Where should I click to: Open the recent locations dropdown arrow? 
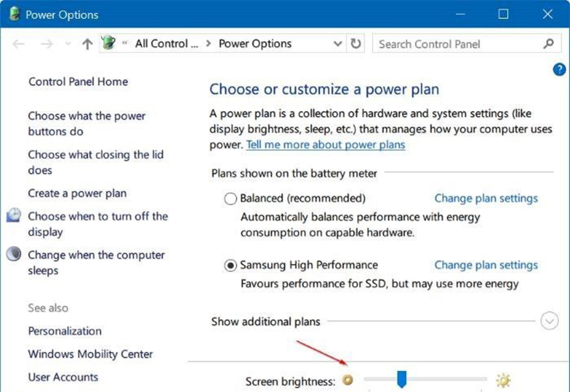[66, 45]
